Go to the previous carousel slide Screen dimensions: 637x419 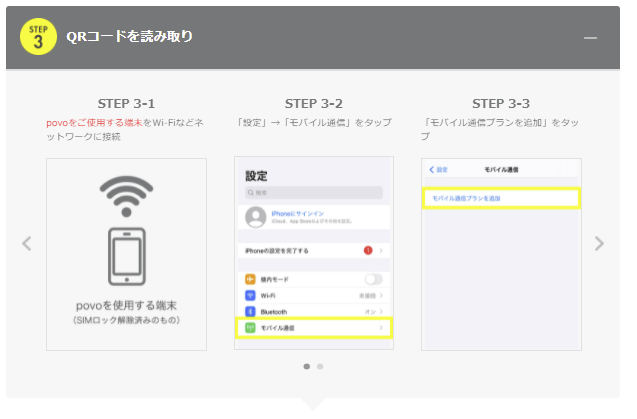[x=27, y=243]
